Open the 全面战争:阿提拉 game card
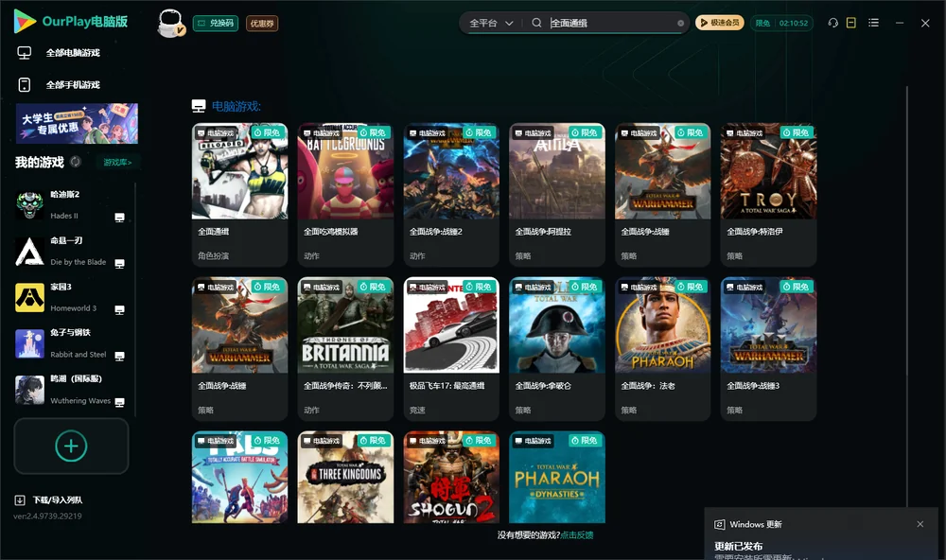The height and width of the screenshot is (560, 946). click(557, 194)
